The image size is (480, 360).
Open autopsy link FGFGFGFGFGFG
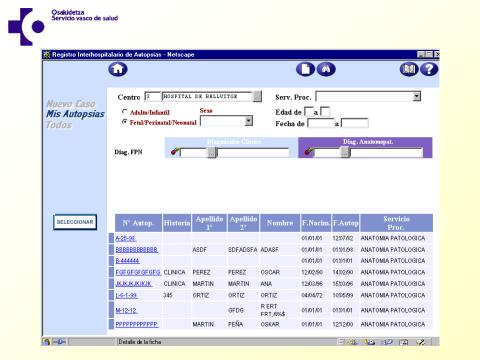click(138, 272)
